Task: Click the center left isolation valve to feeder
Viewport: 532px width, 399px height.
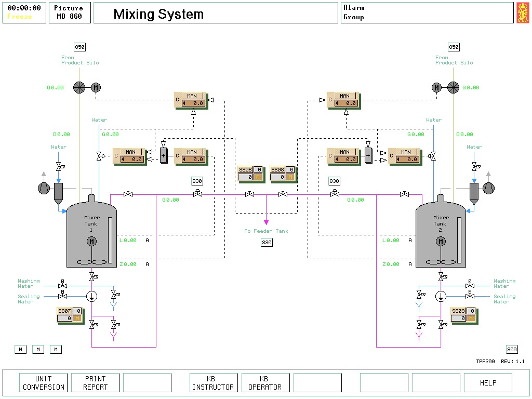Action: (x=249, y=194)
